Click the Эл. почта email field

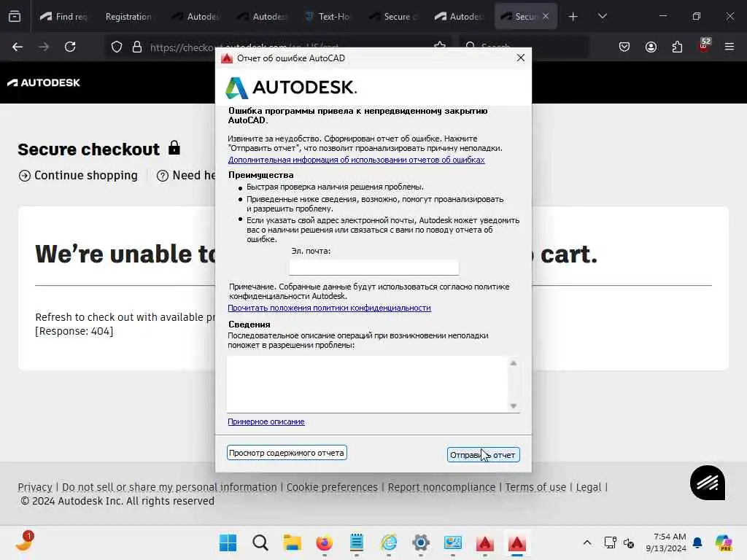tap(374, 267)
